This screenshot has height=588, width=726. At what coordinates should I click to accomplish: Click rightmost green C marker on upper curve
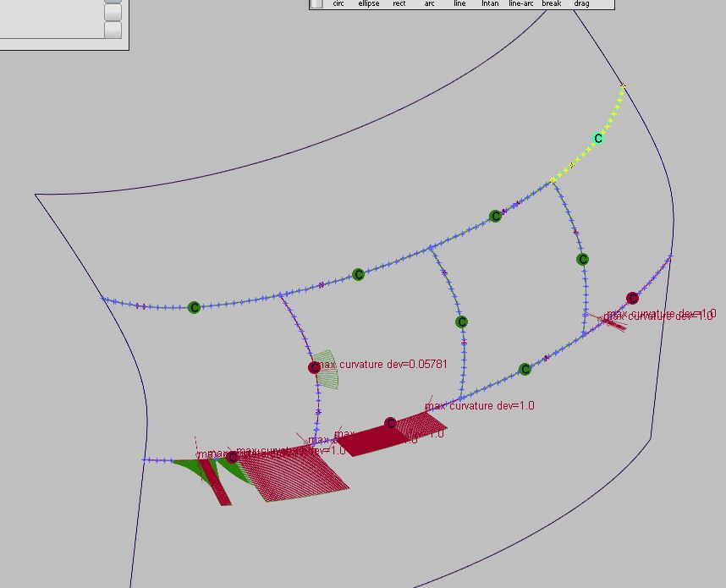[495, 217]
